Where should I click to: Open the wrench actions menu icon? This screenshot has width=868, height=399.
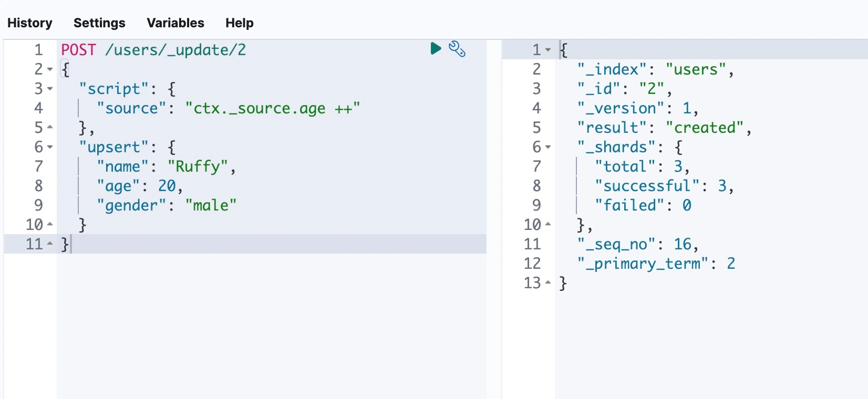point(457,49)
